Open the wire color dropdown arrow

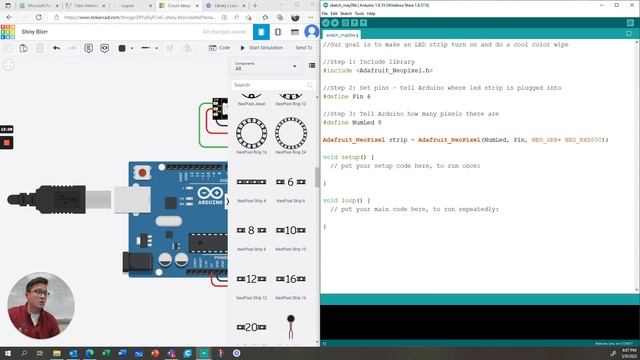(132, 48)
